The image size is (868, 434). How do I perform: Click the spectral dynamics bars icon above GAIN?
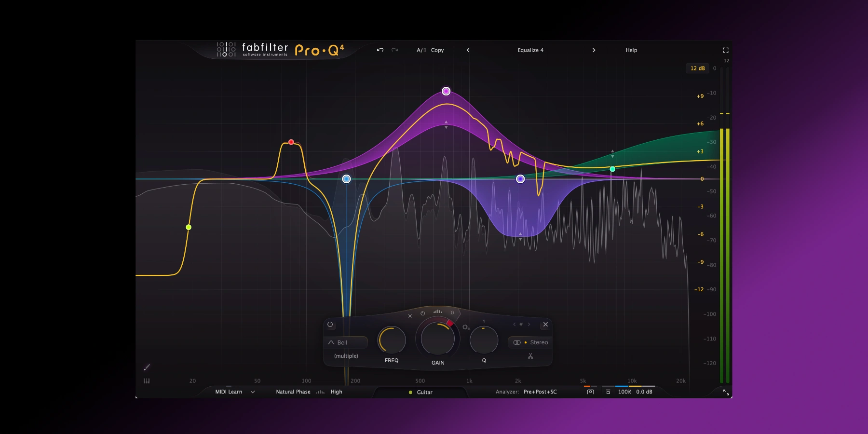click(437, 312)
